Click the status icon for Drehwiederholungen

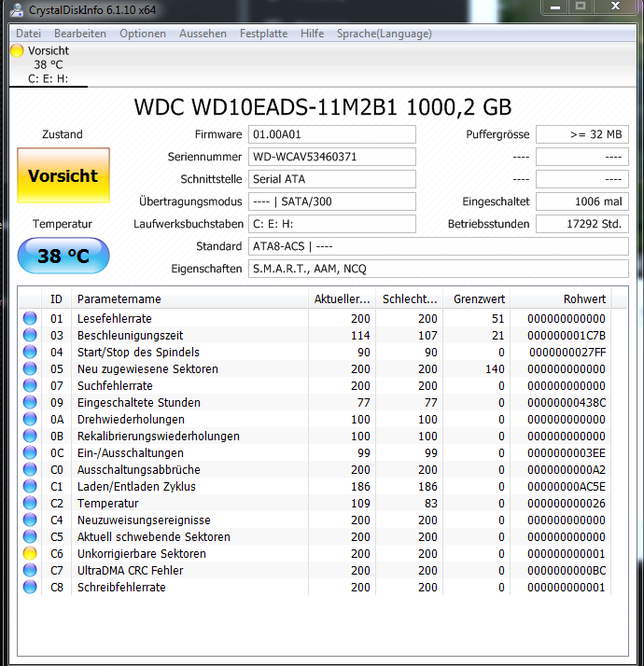30,419
